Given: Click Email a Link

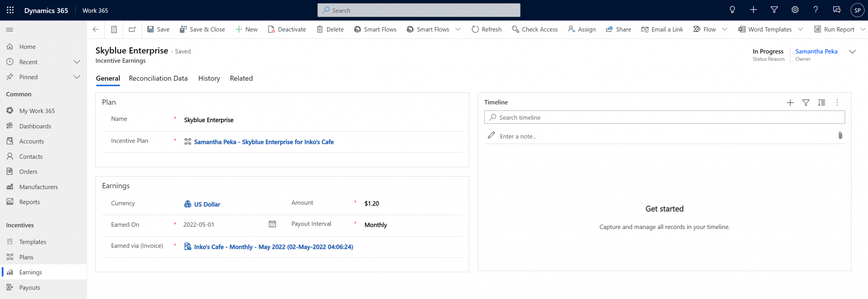Looking at the screenshot, I should [x=662, y=29].
